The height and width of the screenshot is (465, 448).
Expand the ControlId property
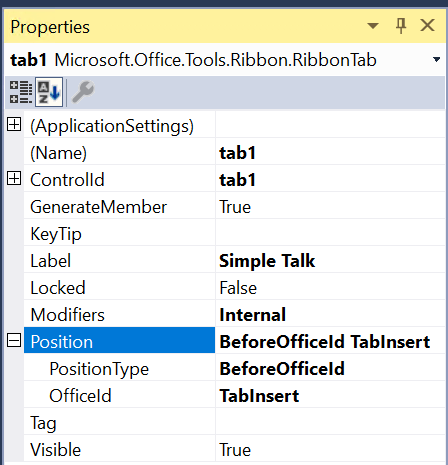14,178
